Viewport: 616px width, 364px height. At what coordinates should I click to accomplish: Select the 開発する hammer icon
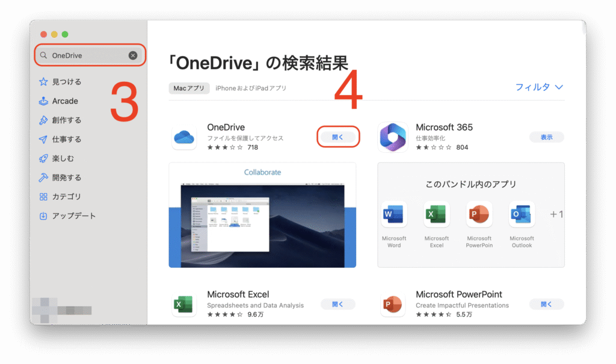pos(43,177)
